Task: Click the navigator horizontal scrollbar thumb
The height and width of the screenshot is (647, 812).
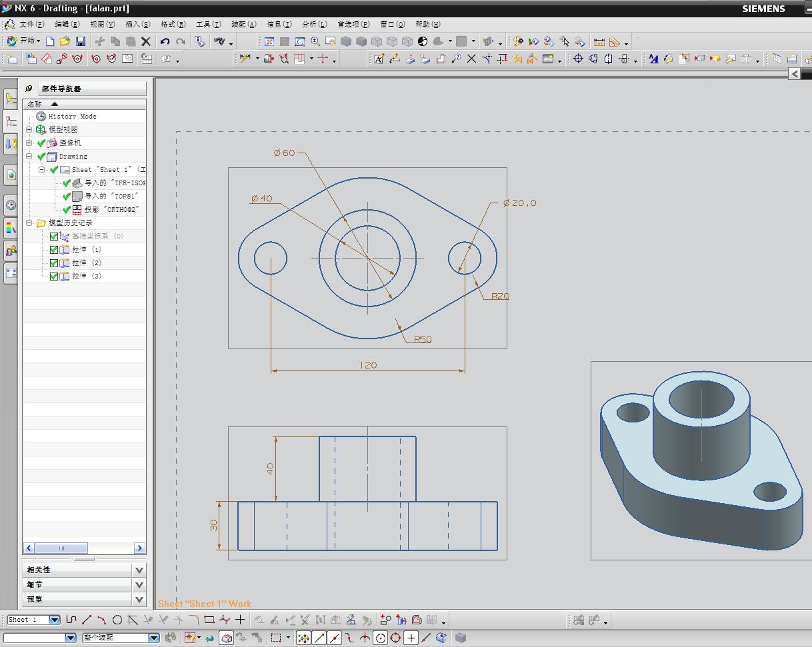Action: [x=61, y=548]
